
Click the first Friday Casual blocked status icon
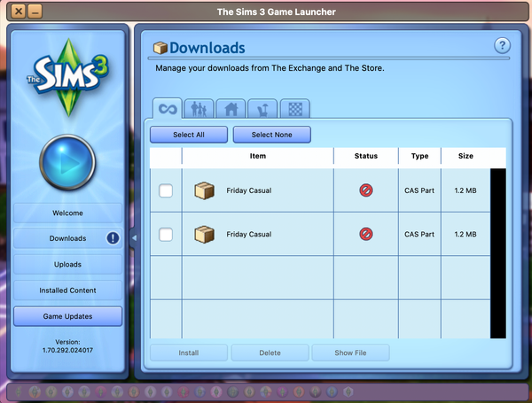coord(366,190)
